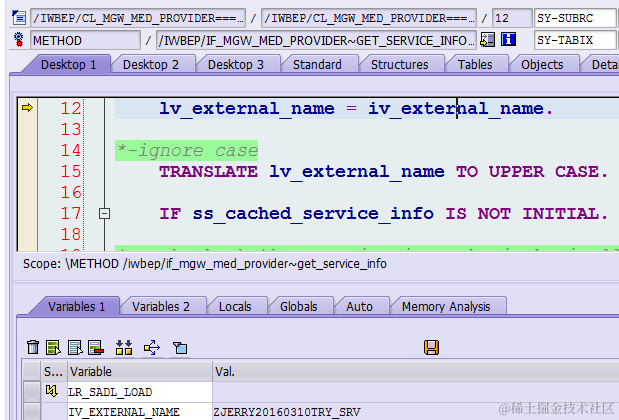Switch to Desktop 2 tab

[151, 64]
